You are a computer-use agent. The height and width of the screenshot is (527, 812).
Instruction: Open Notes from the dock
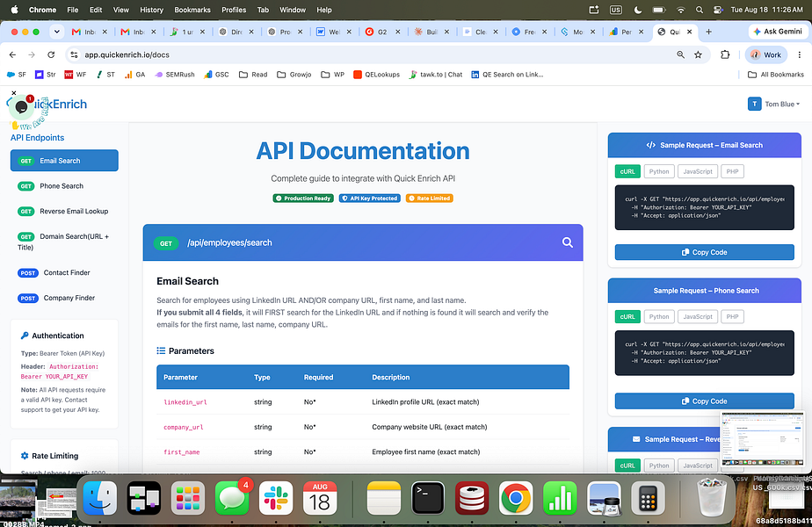point(384,498)
